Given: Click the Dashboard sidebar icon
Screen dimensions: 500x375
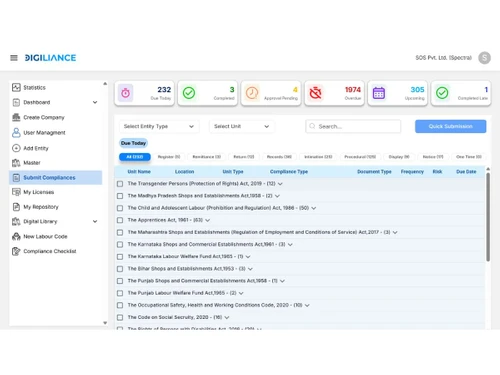Looking at the screenshot, I should point(16,102).
